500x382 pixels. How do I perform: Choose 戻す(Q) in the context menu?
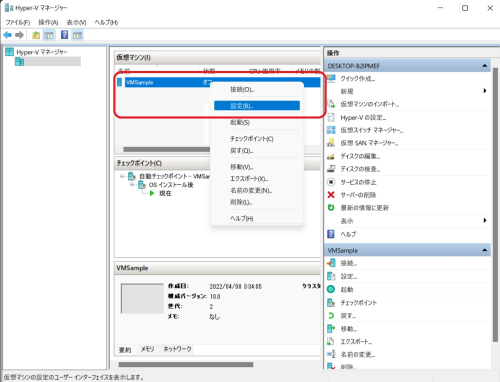(x=257, y=151)
